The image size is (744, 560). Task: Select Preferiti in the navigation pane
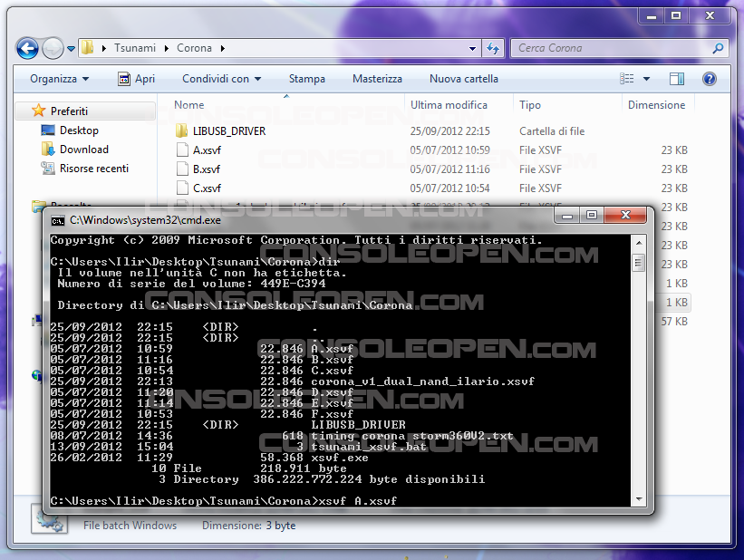point(69,111)
